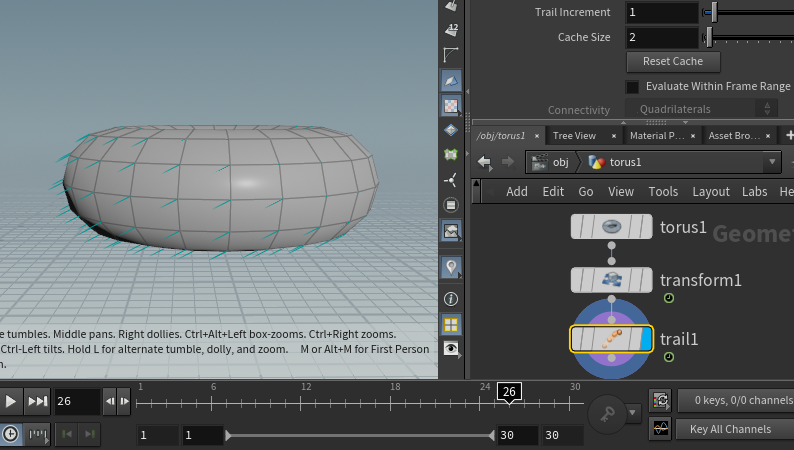Jump to the last frame button
This screenshot has height=450, width=794.
click(x=37, y=401)
